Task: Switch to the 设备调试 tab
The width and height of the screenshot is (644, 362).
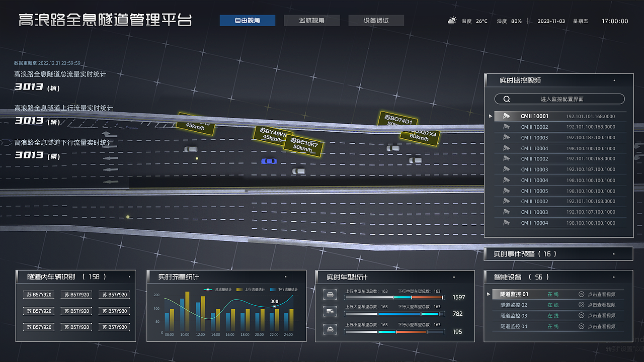Action: tap(376, 20)
